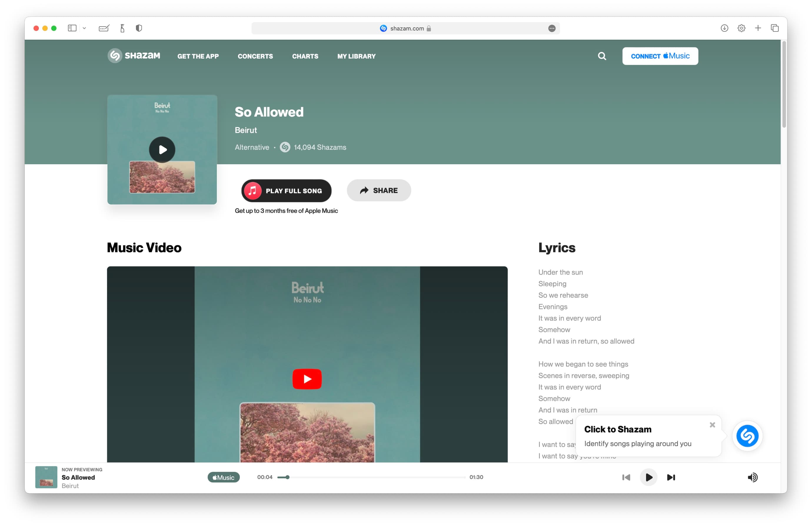The height and width of the screenshot is (526, 812).
Task: Click the now-previewing album thumbnail
Action: point(46,477)
